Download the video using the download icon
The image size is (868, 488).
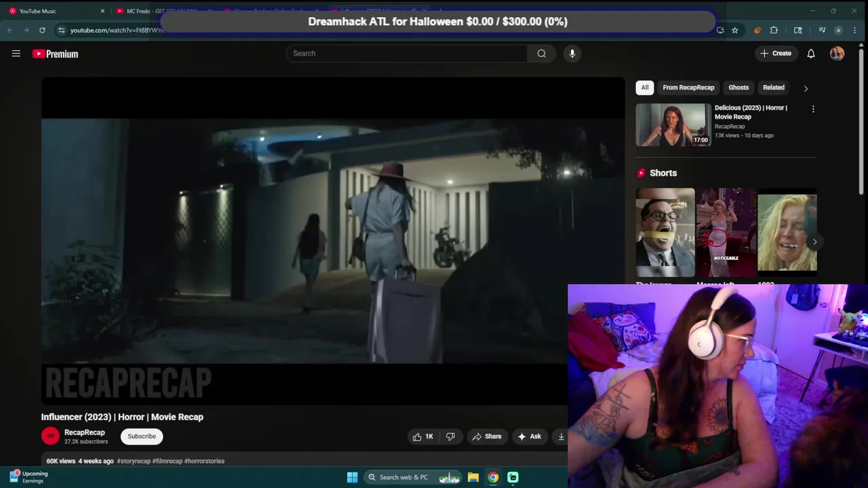(561, 436)
